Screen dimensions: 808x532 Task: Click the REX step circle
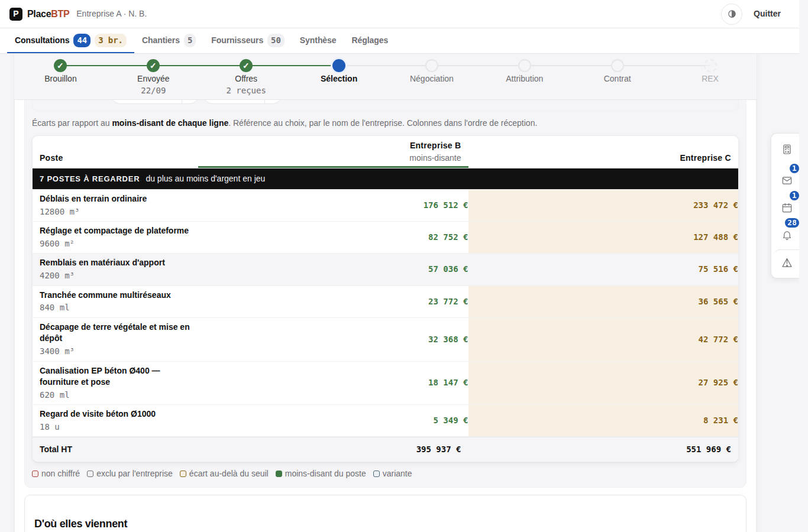pyautogui.click(x=710, y=66)
